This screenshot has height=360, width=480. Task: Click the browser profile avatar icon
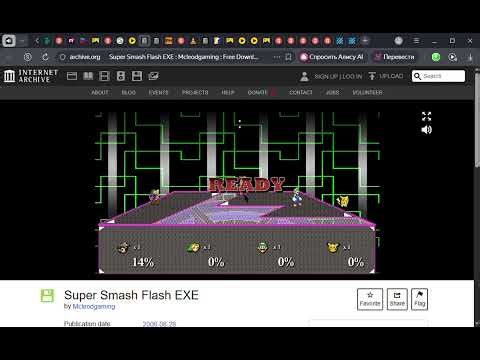coord(398,41)
